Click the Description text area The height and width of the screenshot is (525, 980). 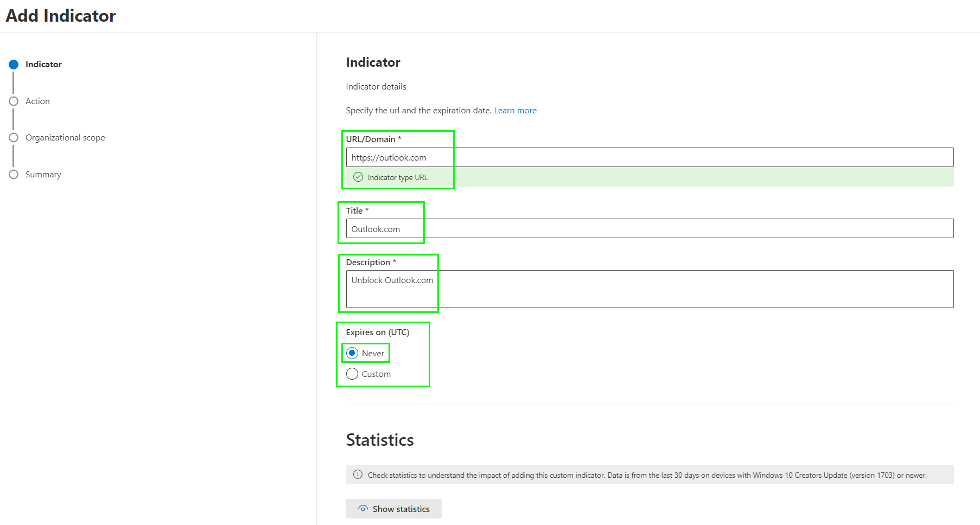649,289
